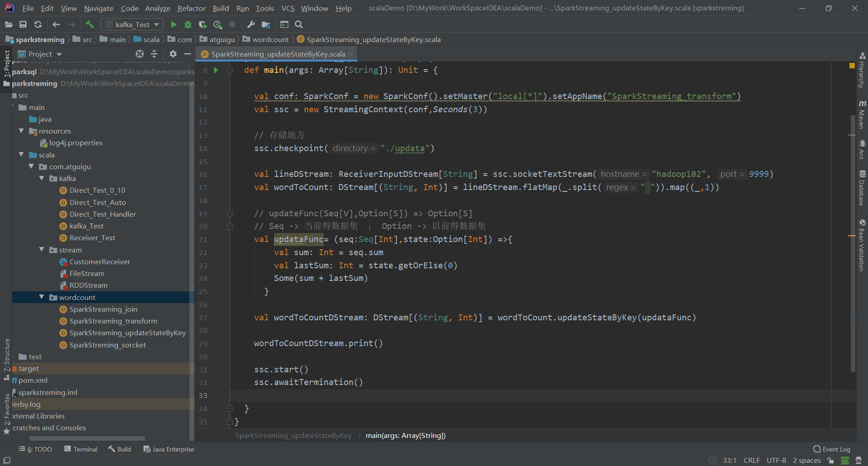
Task: Open the kafka_Test run configuration dropdown
Action: (x=132, y=24)
